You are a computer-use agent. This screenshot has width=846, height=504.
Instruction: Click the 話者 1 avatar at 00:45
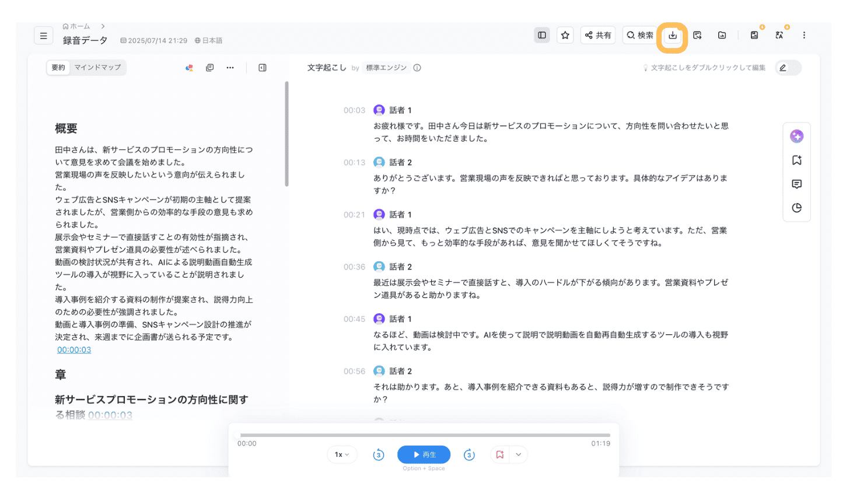[379, 318]
